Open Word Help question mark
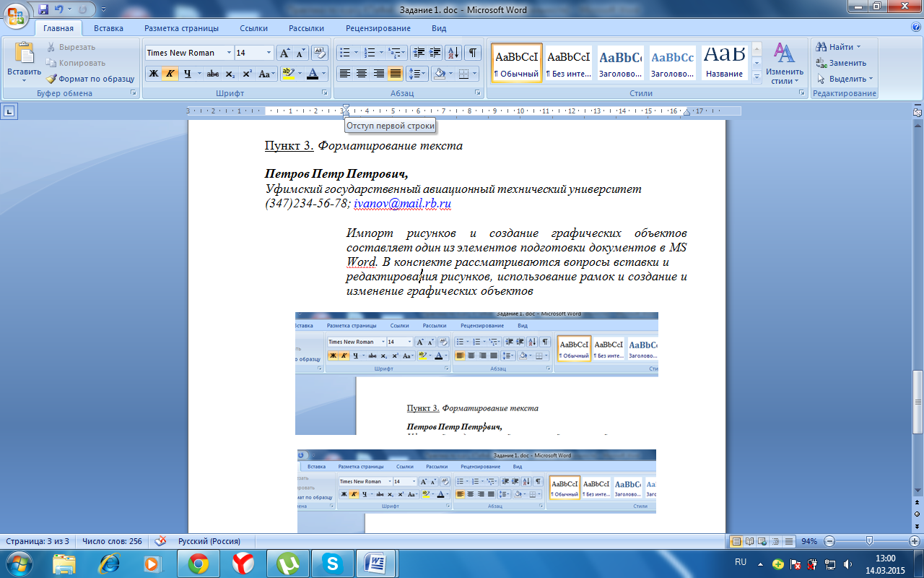 point(915,27)
